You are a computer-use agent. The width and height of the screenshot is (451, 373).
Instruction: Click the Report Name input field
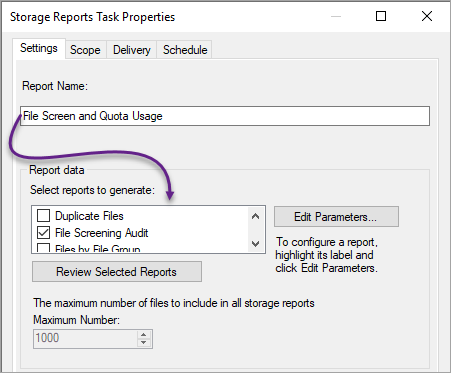(225, 116)
